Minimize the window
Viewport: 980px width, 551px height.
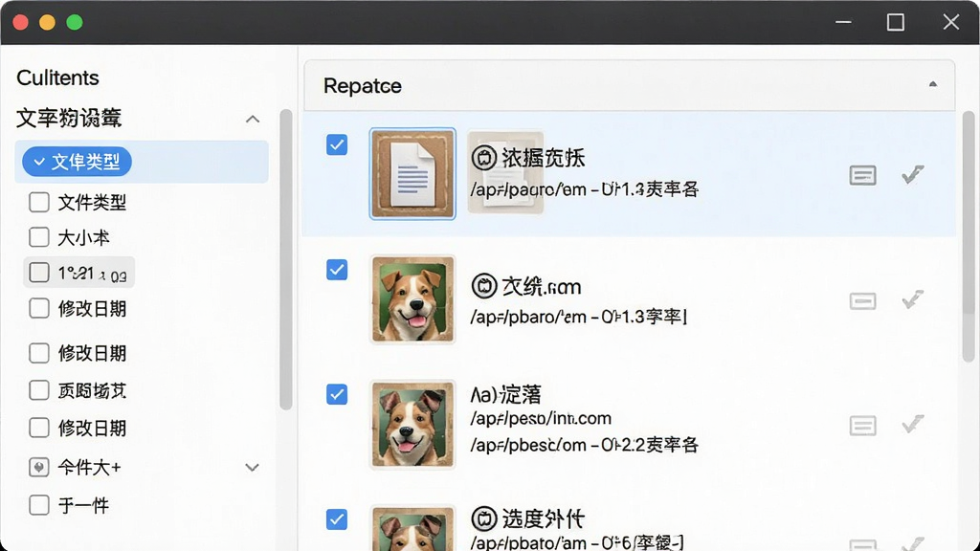(843, 23)
